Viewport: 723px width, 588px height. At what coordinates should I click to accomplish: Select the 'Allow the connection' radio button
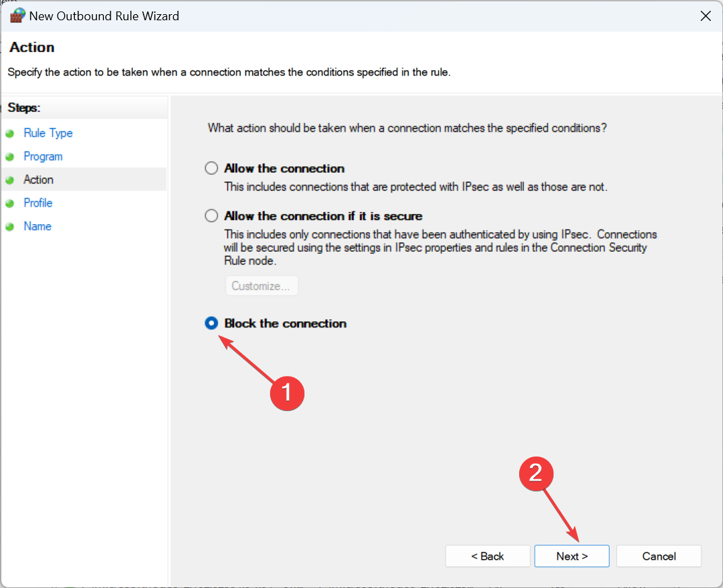click(x=212, y=168)
